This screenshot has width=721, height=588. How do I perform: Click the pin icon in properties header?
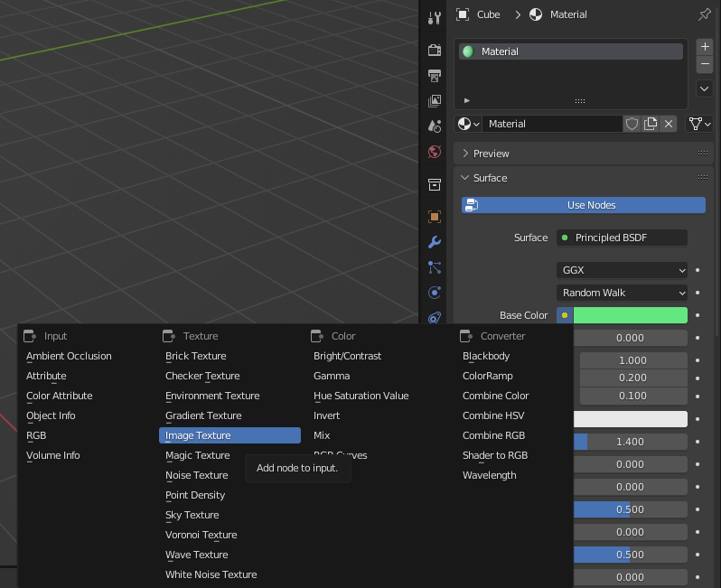(704, 14)
